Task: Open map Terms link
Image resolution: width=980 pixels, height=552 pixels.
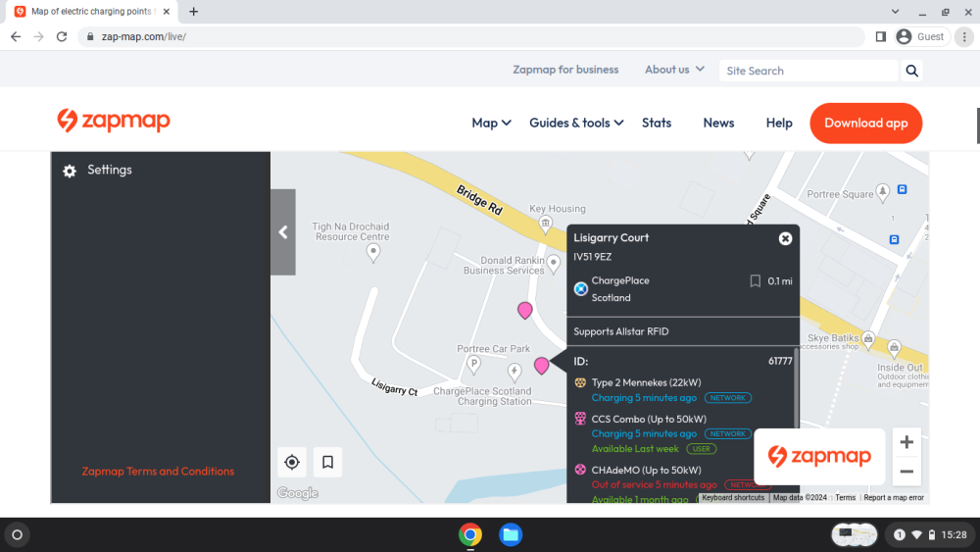Action: pyautogui.click(x=845, y=498)
